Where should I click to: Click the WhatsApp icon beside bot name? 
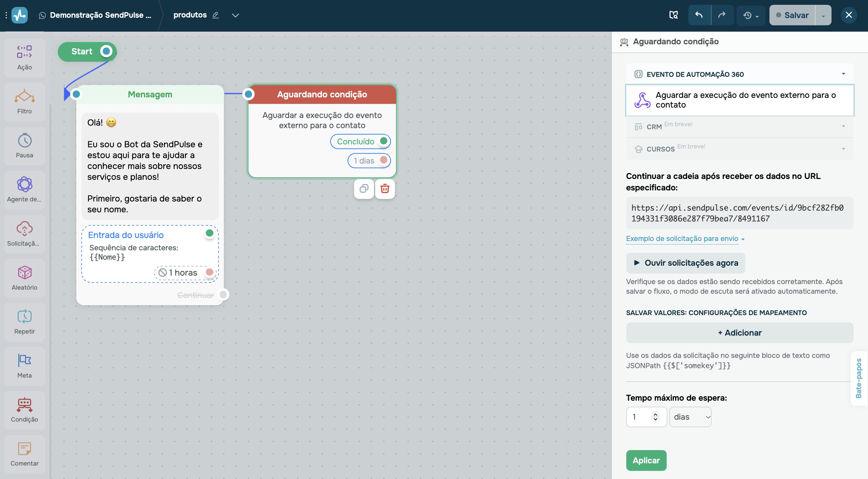click(42, 15)
